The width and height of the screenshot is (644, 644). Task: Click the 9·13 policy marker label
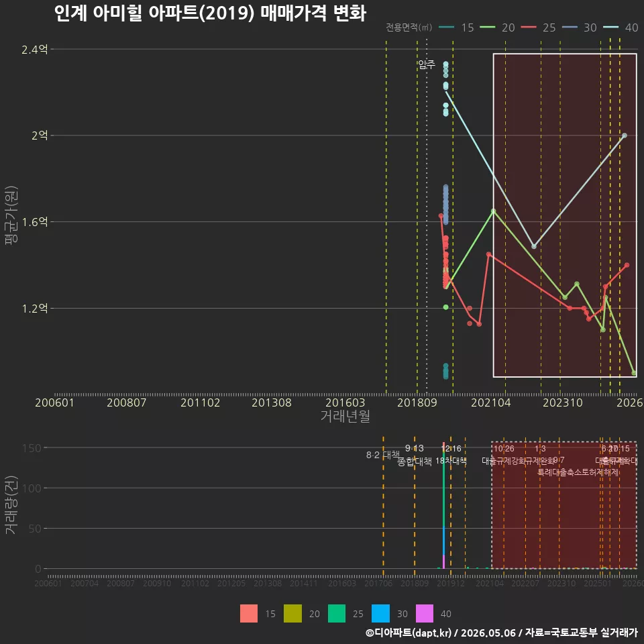point(415,448)
